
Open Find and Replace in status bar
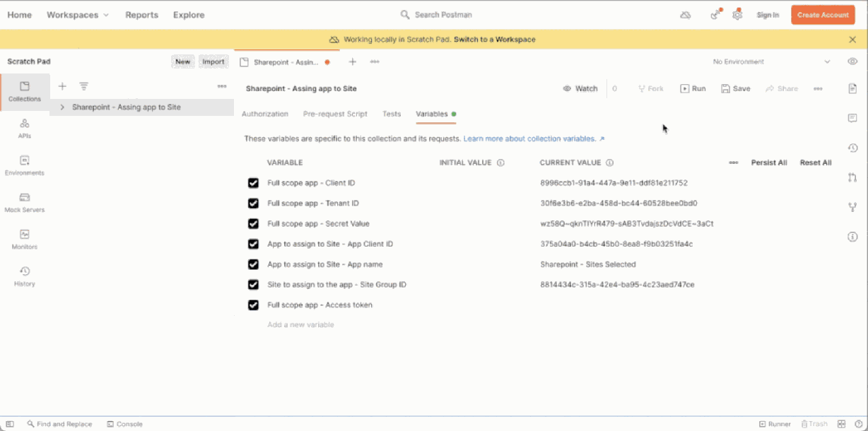click(x=59, y=424)
